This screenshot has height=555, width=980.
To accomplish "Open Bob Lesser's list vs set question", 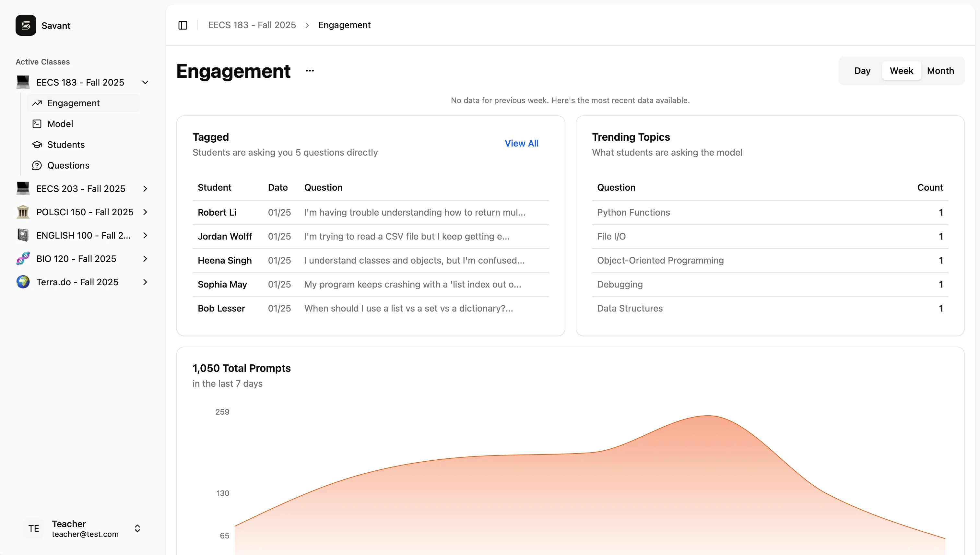I will (371, 308).
